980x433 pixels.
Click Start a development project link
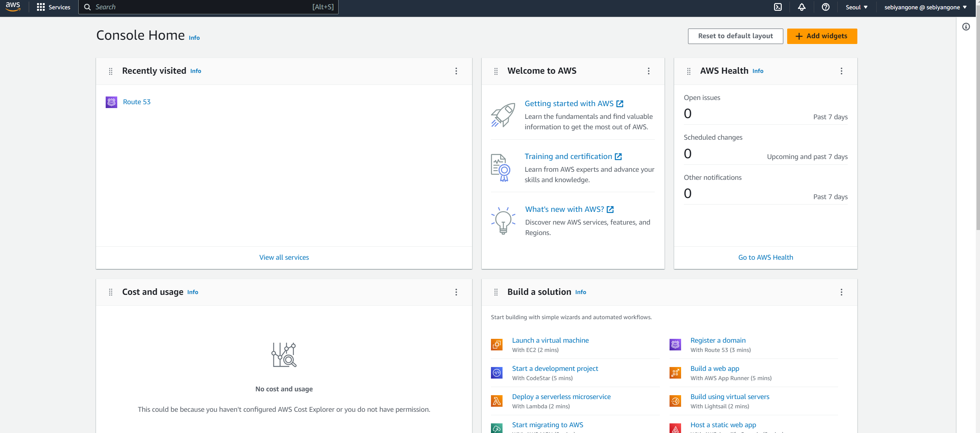pyautogui.click(x=555, y=369)
